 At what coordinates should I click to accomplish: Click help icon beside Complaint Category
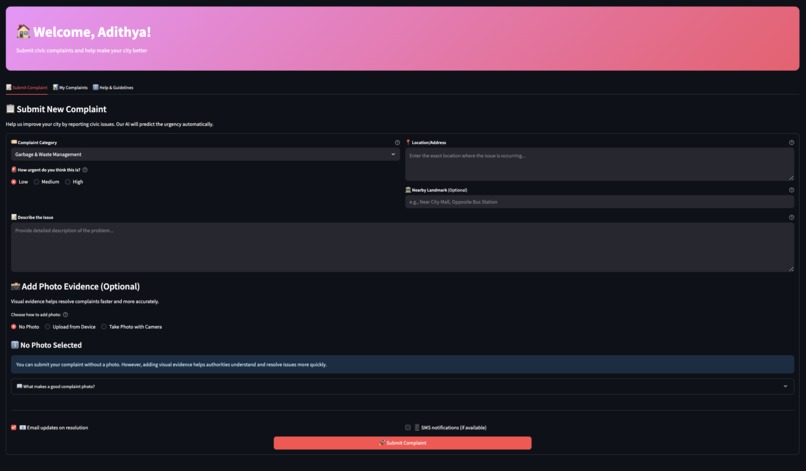(x=397, y=142)
